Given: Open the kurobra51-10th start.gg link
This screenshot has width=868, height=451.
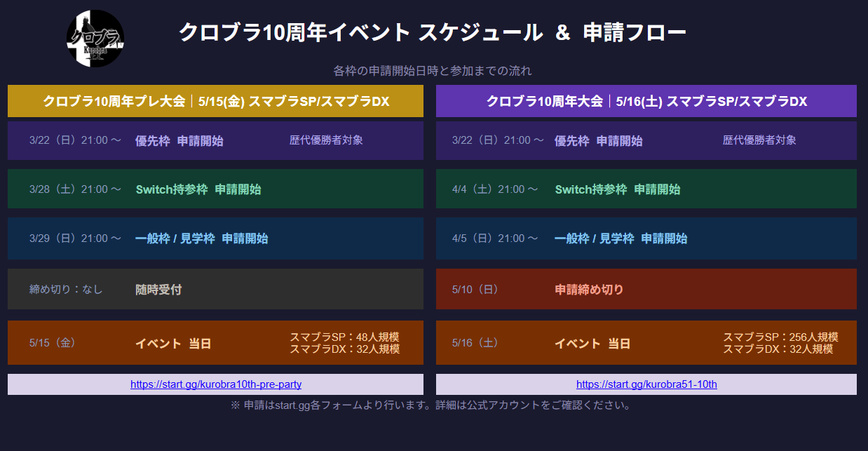Looking at the screenshot, I should [x=646, y=384].
